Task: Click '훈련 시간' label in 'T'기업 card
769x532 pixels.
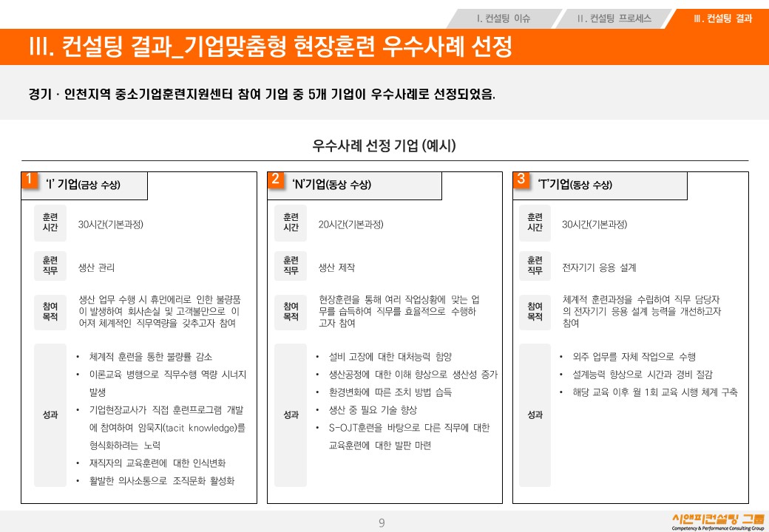Action: click(x=535, y=223)
